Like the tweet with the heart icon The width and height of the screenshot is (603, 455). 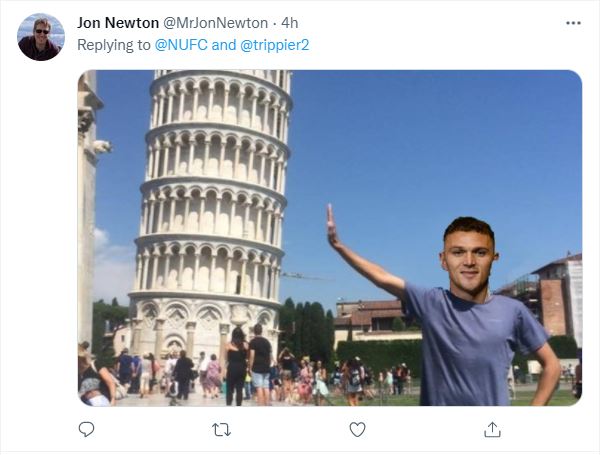(357, 429)
